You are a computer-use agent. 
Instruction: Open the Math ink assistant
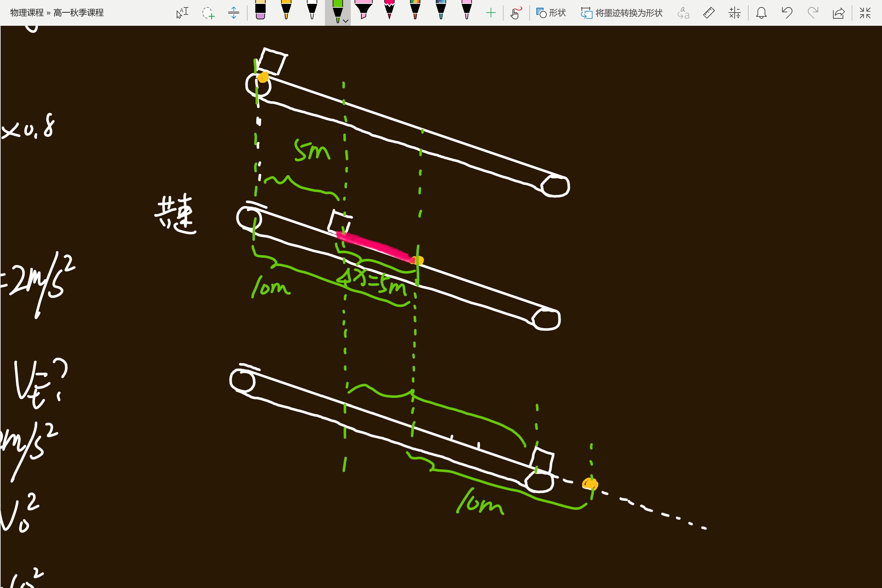[735, 13]
